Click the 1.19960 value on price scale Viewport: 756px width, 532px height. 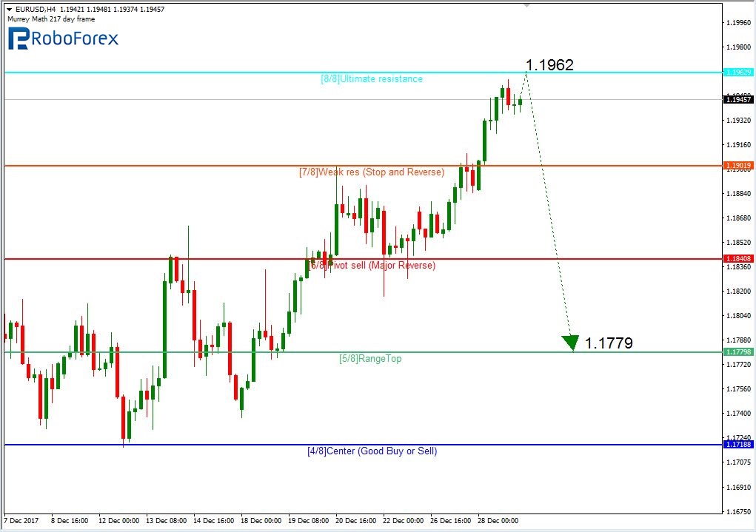pos(739,23)
